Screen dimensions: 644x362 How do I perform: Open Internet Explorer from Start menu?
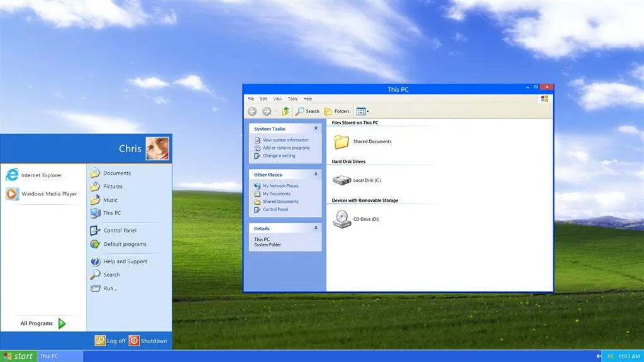38,175
